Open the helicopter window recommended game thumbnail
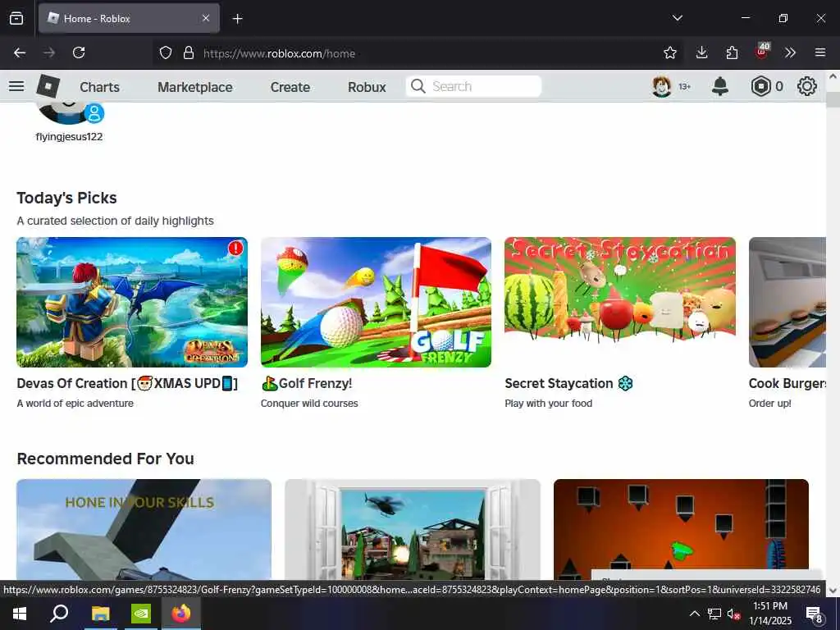This screenshot has width=840, height=630. click(413, 529)
